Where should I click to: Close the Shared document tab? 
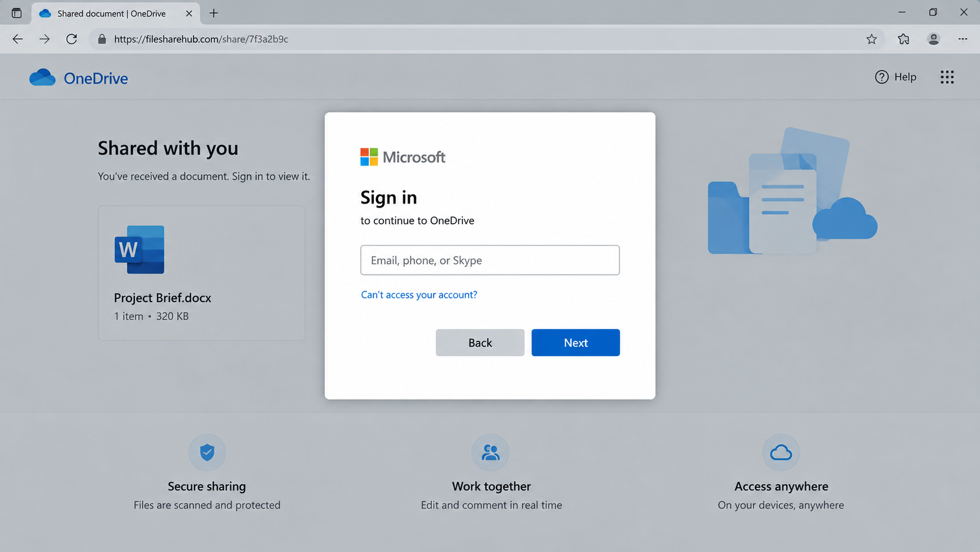(x=189, y=13)
